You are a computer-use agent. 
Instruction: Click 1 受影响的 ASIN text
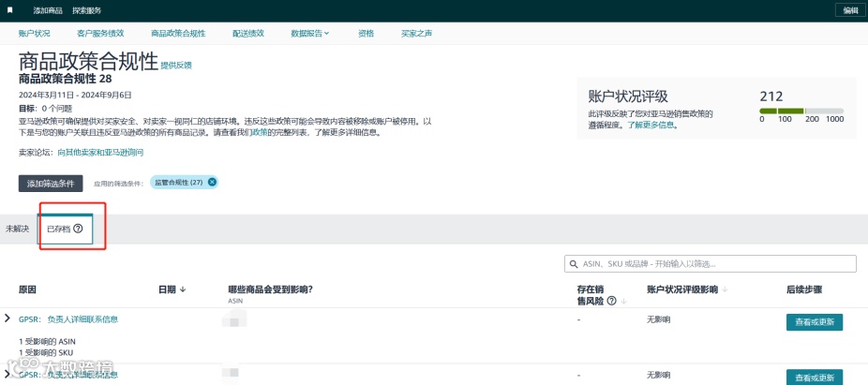(x=47, y=341)
